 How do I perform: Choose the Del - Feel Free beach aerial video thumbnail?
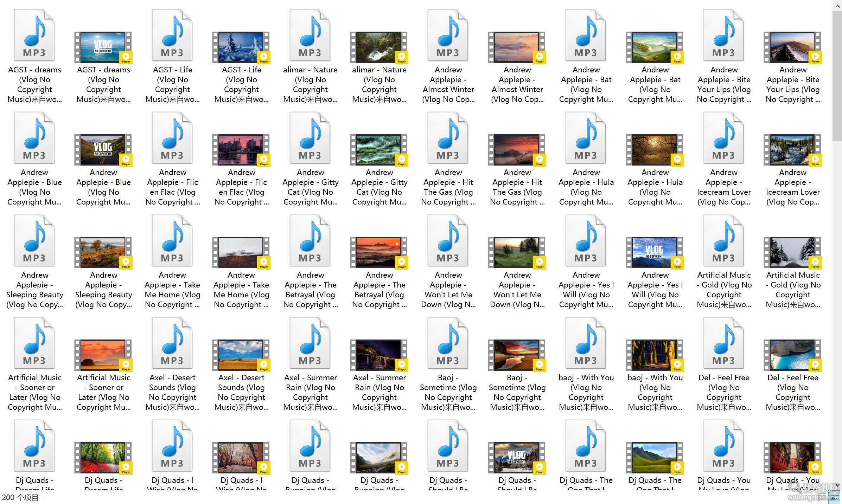792,355
